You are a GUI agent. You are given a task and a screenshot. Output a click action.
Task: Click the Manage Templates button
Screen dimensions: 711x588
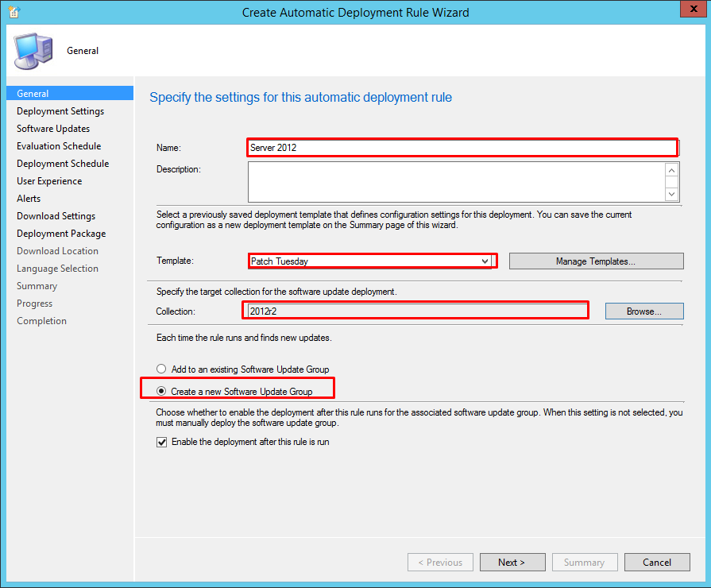pos(596,261)
